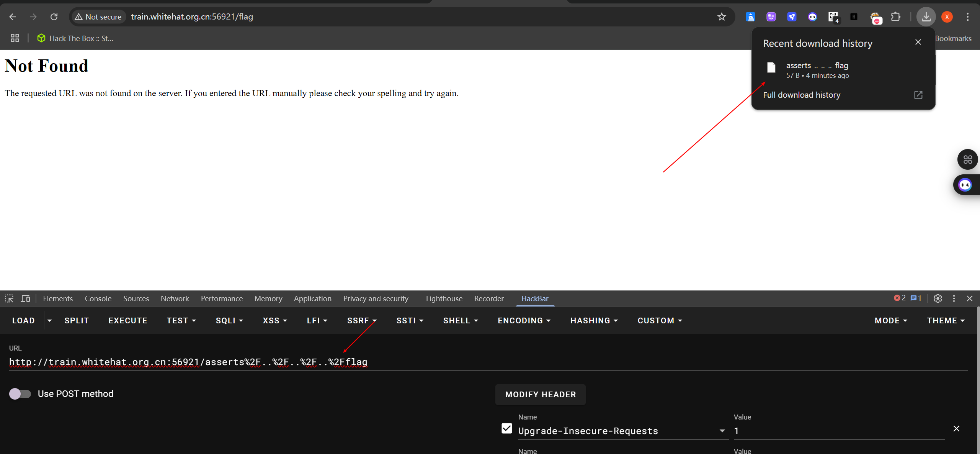Open the MODE dropdown

(891, 321)
